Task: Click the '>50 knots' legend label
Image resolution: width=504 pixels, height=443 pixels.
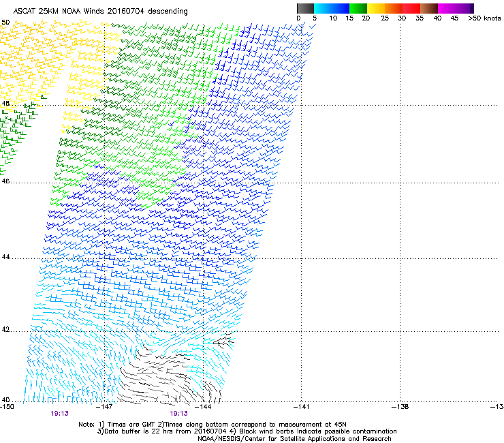Action: point(484,18)
